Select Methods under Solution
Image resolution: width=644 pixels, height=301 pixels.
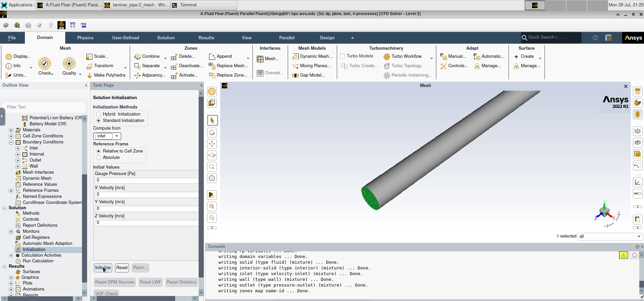(31, 213)
